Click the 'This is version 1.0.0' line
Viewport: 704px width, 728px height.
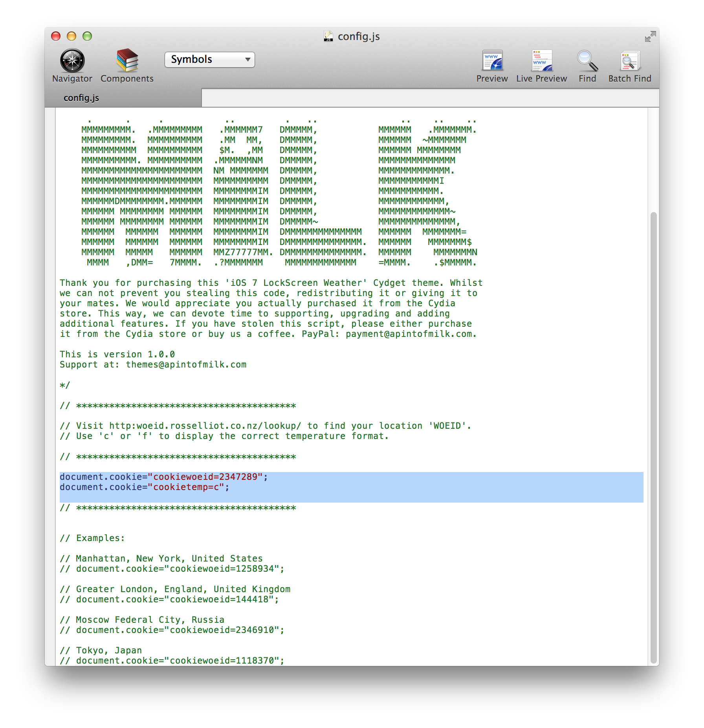(117, 354)
